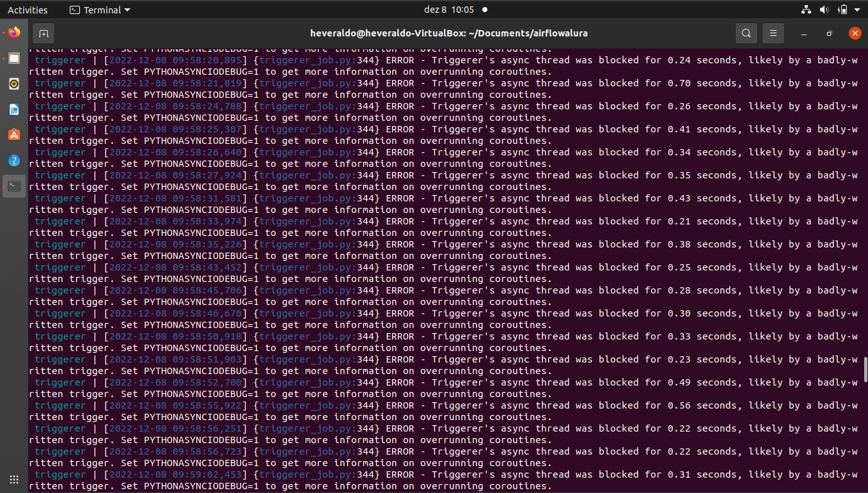
Task: Click timestamp 2022-12-08 09:58:35,226
Action: 175,244
